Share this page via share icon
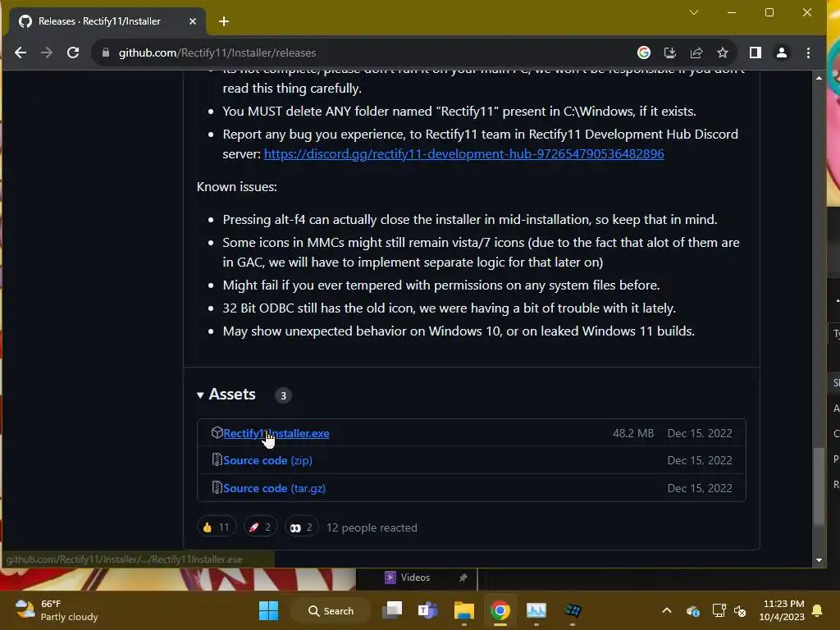840x630 pixels. click(x=696, y=52)
